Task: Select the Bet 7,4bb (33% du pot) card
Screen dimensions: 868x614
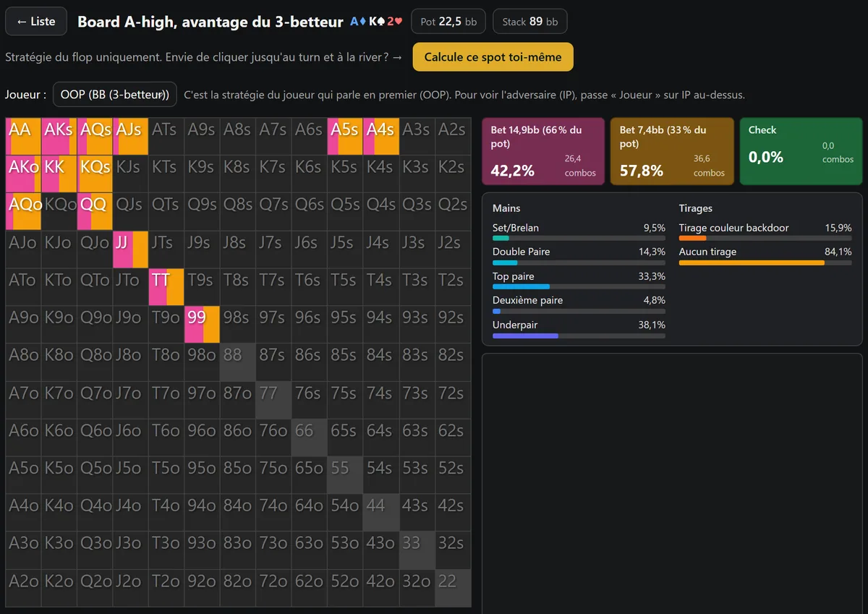Action: click(672, 152)
